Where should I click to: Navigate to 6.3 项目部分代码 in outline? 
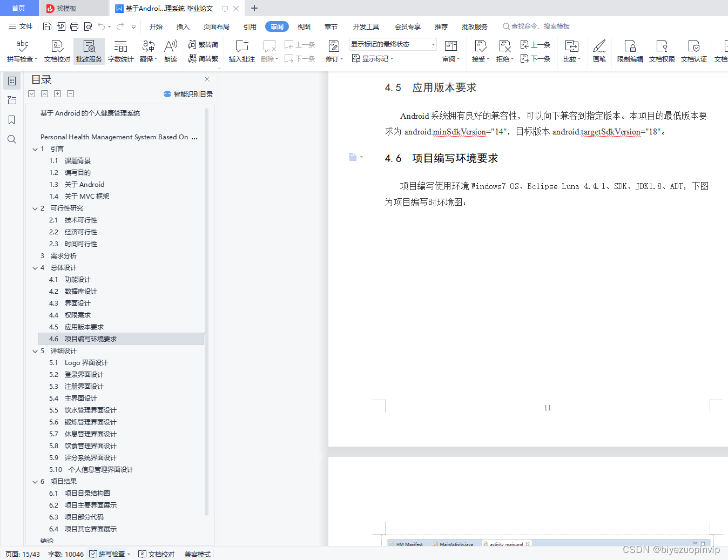[76, 517]
